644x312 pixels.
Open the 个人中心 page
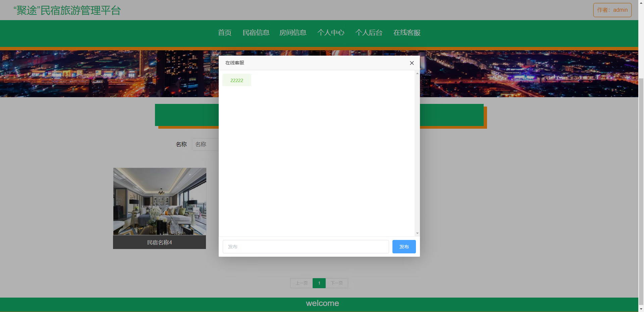pyautogui.click(x=331, y=33)
